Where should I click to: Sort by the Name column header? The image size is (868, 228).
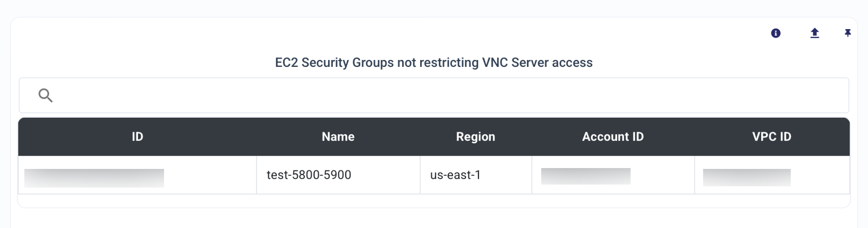coord(338,137)
